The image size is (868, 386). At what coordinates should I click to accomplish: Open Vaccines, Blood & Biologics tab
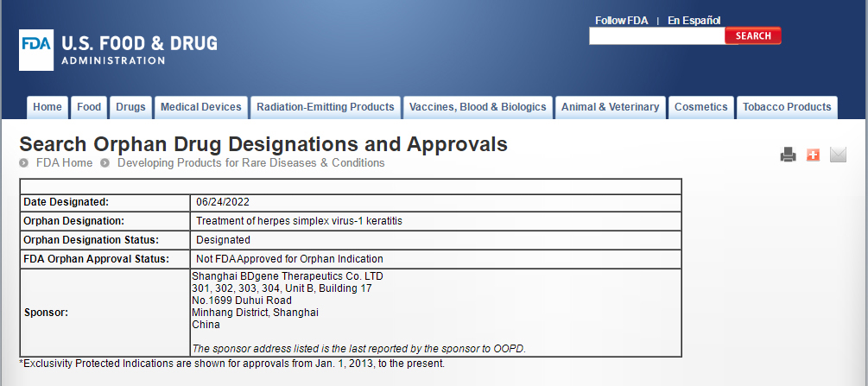tap(478, 107)
